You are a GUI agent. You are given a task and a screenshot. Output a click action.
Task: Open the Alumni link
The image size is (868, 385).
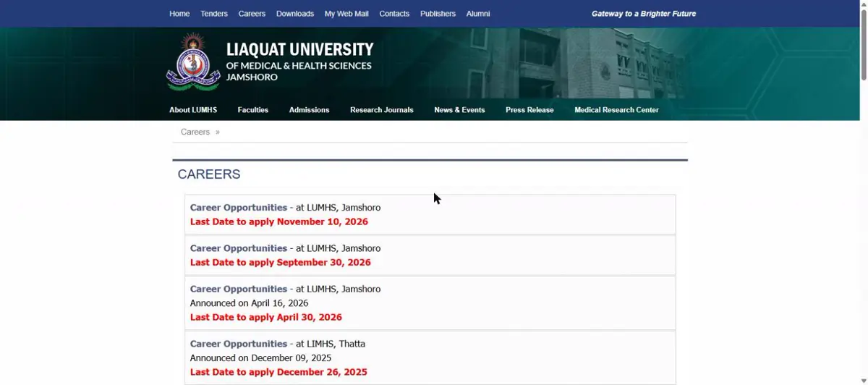[x=478, y=14]
